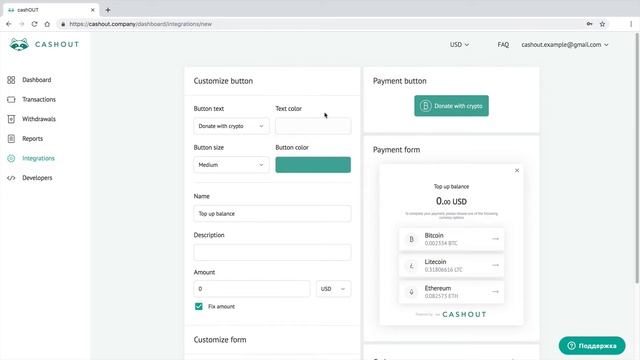Click the Reports document icon

coord(11,139)
